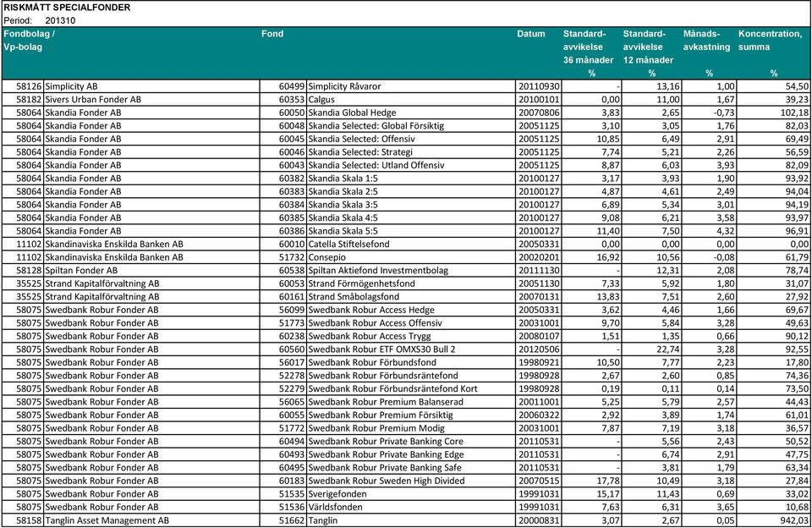Click the date 20120506
812x528 pixels.
[539, 349]
